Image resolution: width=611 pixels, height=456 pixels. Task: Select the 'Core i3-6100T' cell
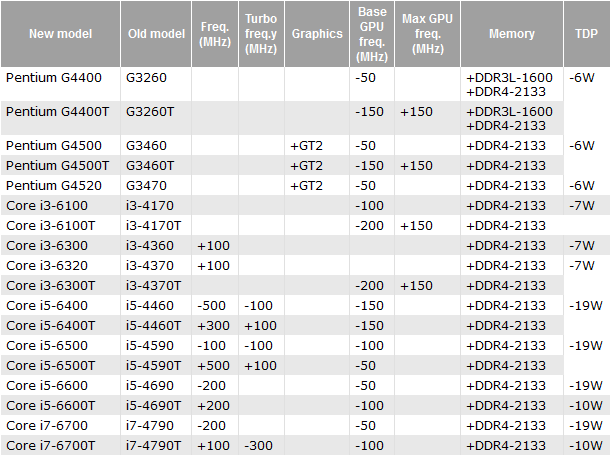click(x=60, y=225)
